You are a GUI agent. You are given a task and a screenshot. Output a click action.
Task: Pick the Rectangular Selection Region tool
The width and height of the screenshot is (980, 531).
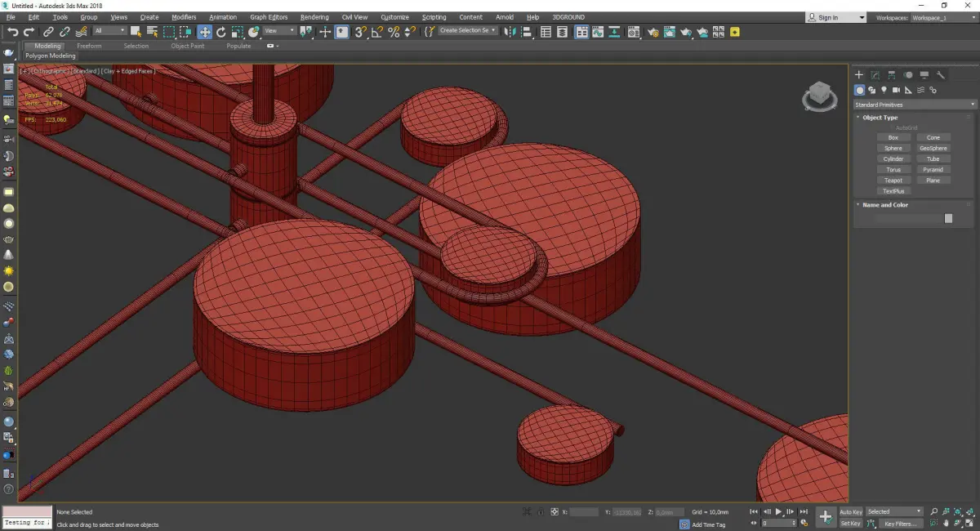click(x=169, y=32)
